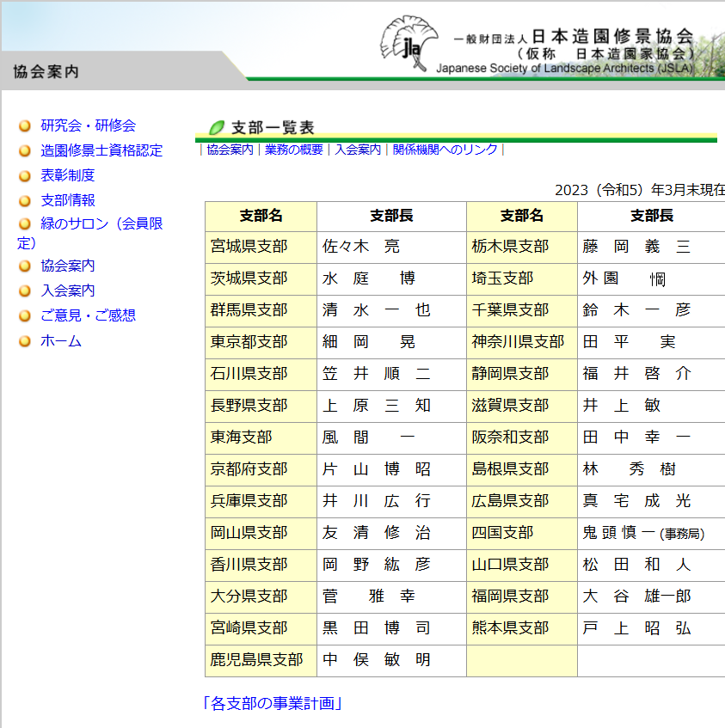Click the 日本造園修景協会 header title

click(x=611, y=36)
